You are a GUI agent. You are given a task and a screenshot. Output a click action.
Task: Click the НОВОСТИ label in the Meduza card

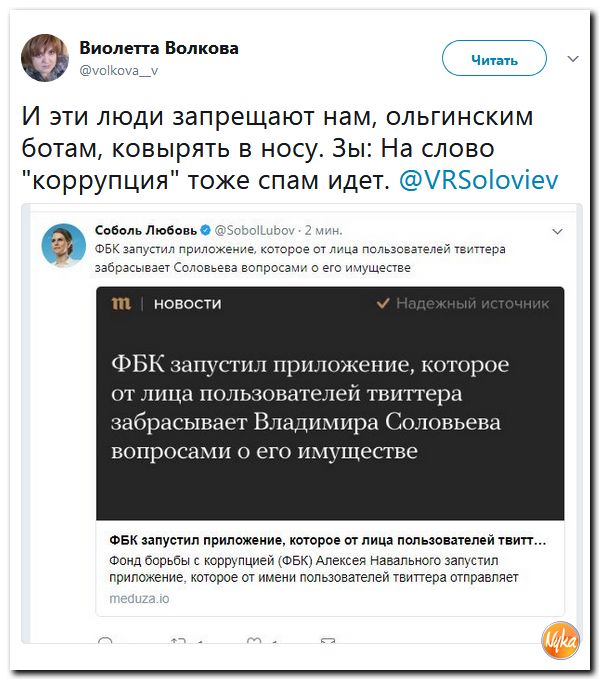pyautogui.click(x=188, y=304)
